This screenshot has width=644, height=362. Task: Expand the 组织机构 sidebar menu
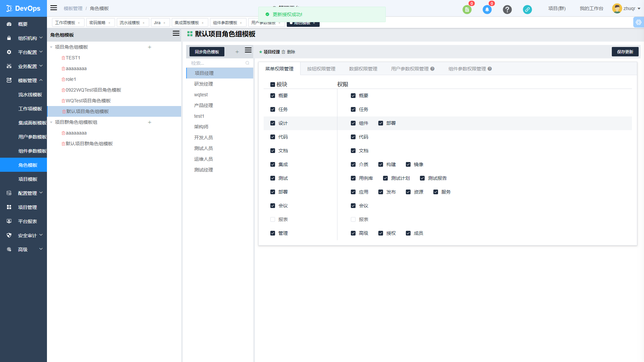click(23, 38)
